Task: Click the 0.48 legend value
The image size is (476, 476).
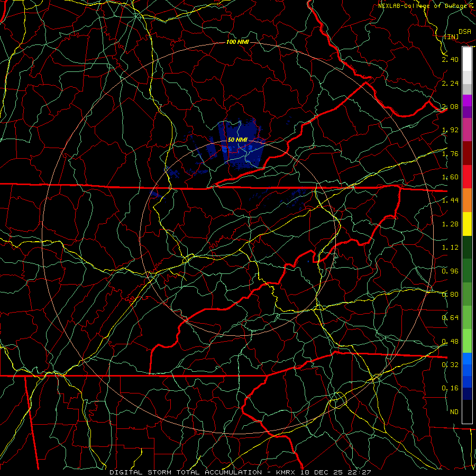Action: [x=450, y=342]
